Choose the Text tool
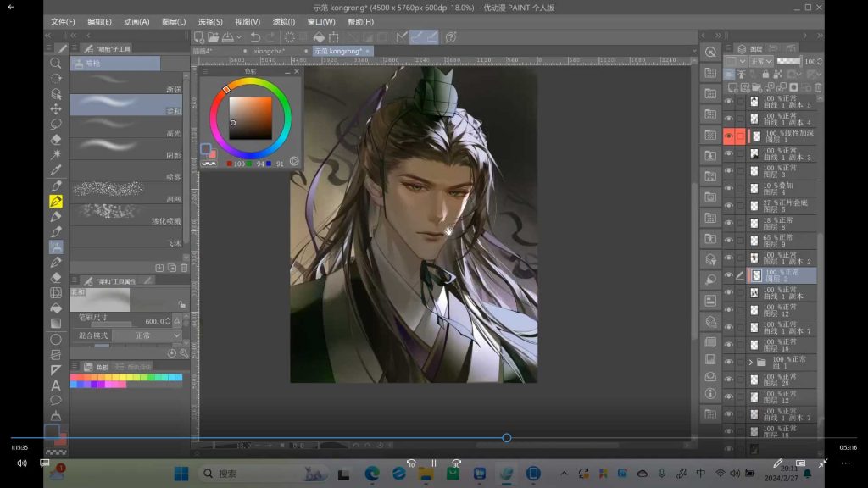The image size is (868, 488). (x=56, y=385)
